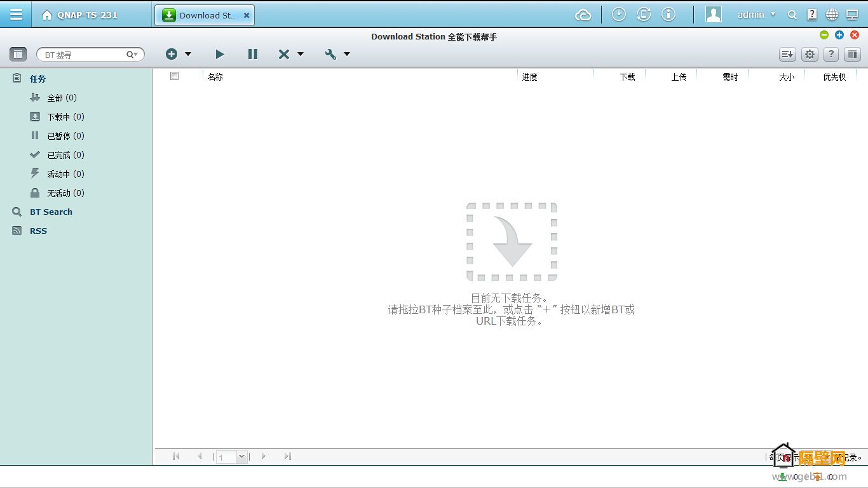The image size is (868, 488).
Task: Select 已完成 (0) completed filter
Action: (65, 155)
